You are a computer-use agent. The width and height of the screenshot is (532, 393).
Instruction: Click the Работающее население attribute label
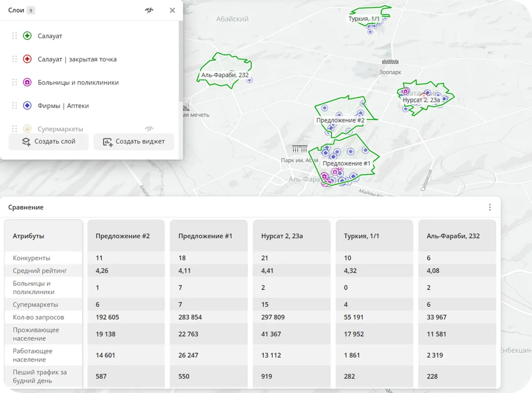click(x=33, y=355)
